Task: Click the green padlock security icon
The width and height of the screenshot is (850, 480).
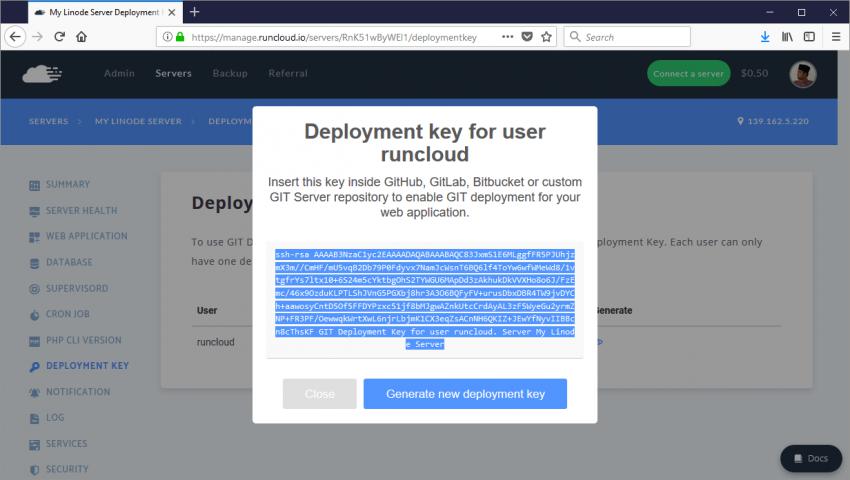Action: 180,37
